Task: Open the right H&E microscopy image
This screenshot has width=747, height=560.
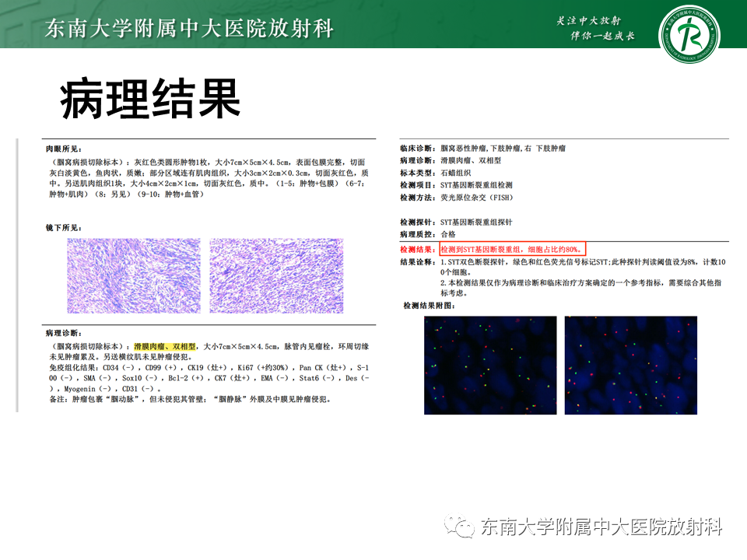Action: 276,275
